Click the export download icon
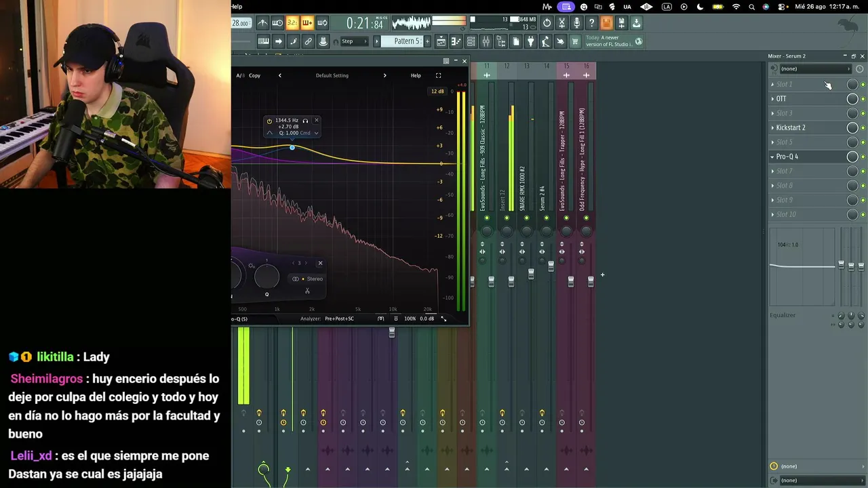Screen dimensions: 868x488 [x=636, y=23]
